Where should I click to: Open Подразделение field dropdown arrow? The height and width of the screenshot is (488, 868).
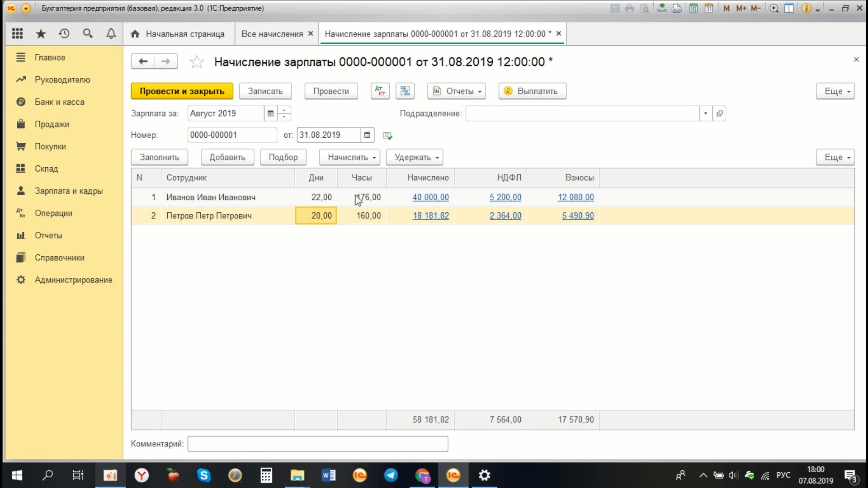705,113
